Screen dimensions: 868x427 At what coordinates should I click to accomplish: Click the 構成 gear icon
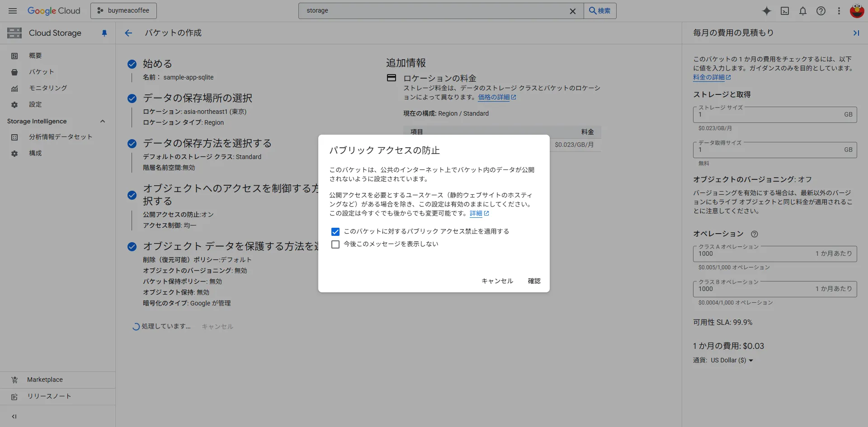(x=14, y=154)
